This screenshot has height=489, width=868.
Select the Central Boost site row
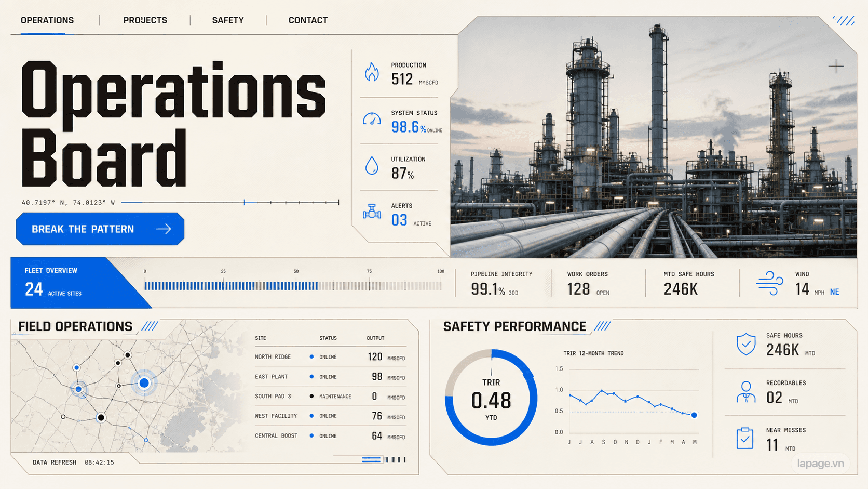click(x=330, y=436)
